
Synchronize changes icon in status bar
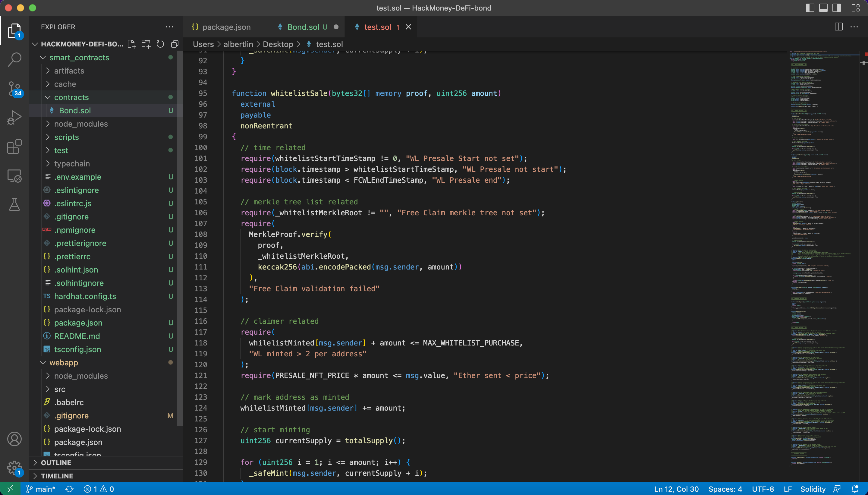69,489
